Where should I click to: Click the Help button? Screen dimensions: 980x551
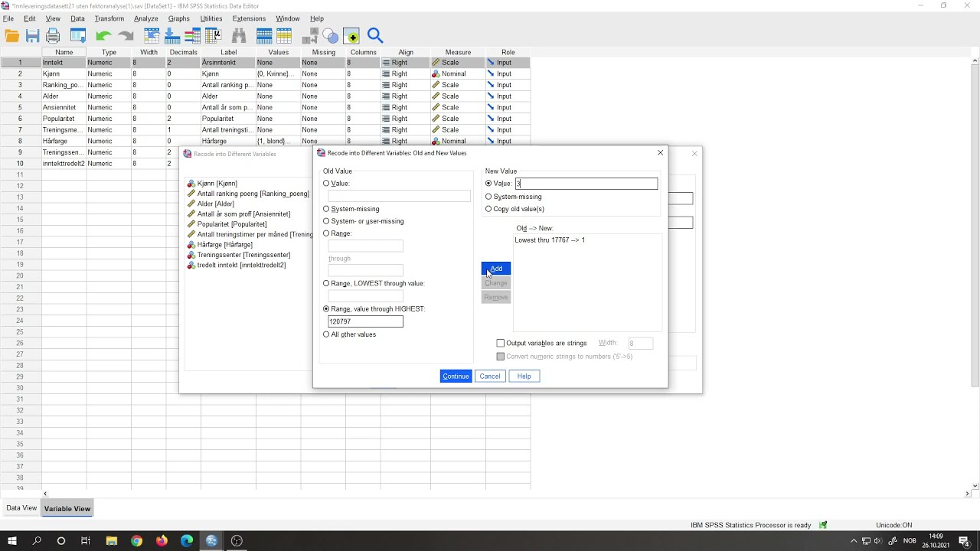[x=524, y=376]
